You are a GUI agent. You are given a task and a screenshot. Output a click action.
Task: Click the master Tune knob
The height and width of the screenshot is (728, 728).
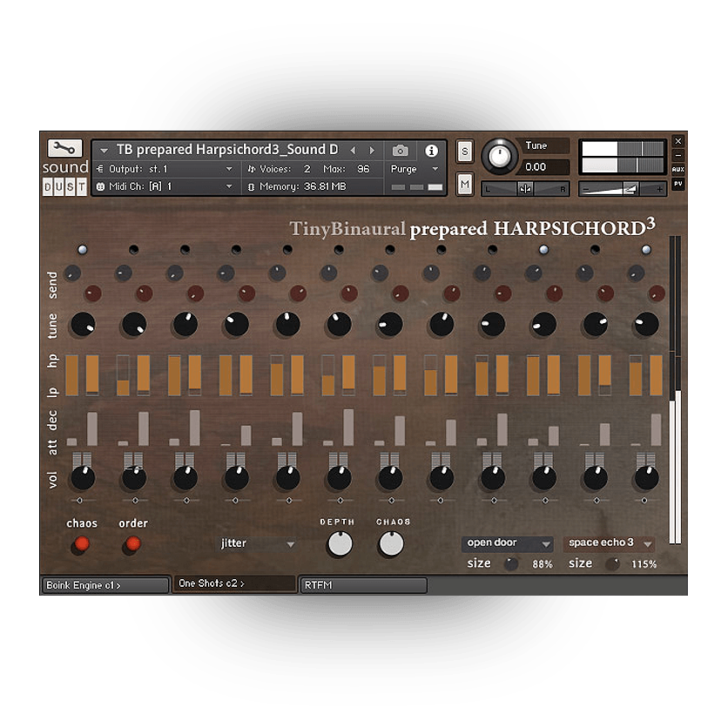[500, 156]
